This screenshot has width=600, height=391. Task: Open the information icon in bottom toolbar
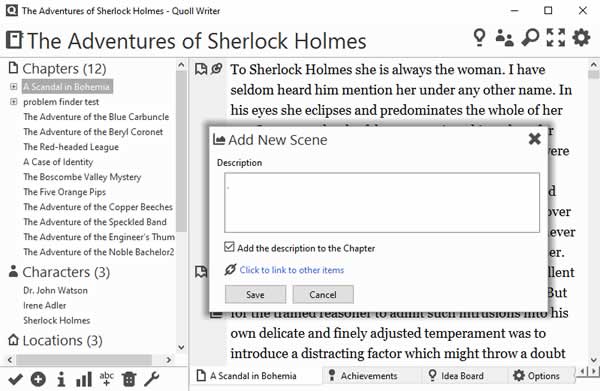[61, 380]
